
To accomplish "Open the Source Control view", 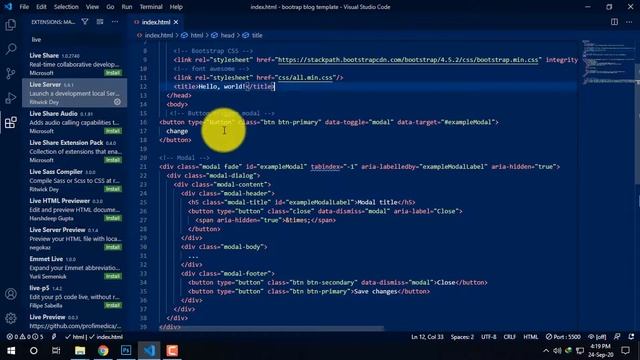I will click(11, 73).
